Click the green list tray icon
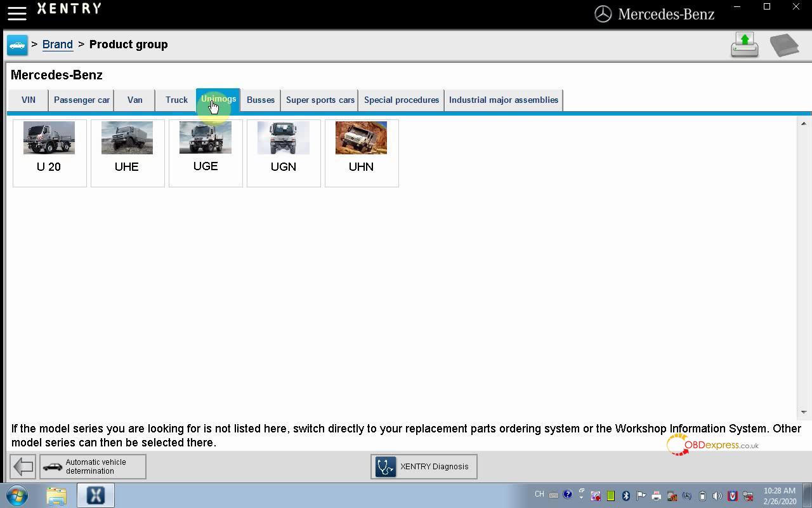This screenshot has height=508, width=812. [x=610, y=496]
